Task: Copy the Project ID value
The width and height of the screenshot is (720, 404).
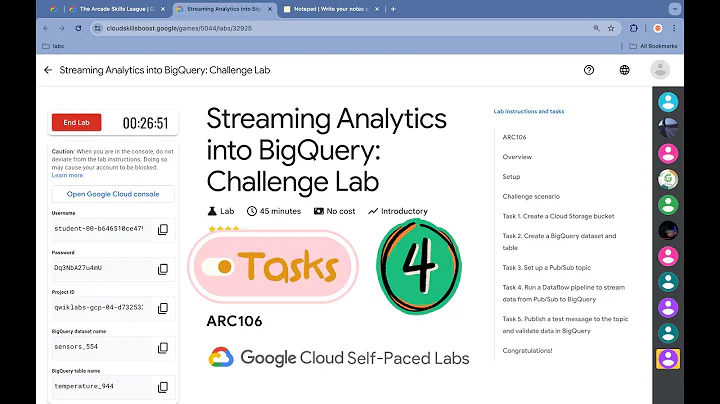Action: pyautogui.click(x=163, y=309)
